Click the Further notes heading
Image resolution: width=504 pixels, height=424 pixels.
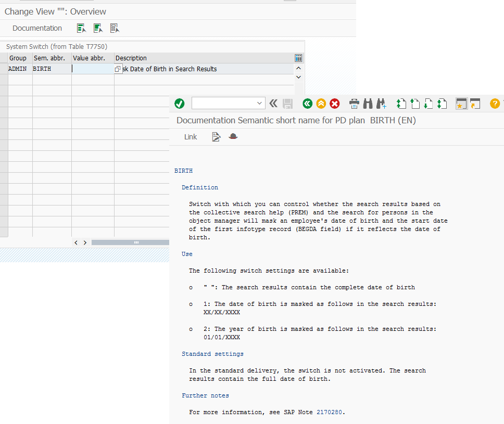tap(205, 395)
